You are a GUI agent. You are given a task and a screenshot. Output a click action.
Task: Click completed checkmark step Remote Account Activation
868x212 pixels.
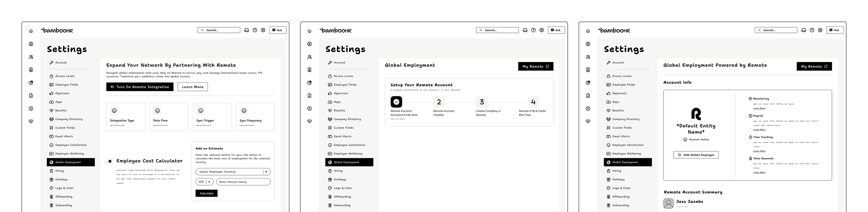point(396,102)
